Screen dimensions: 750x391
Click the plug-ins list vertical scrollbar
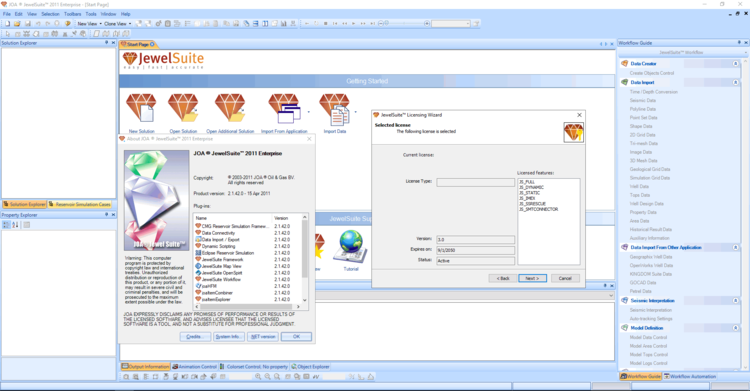pos(305,258)
